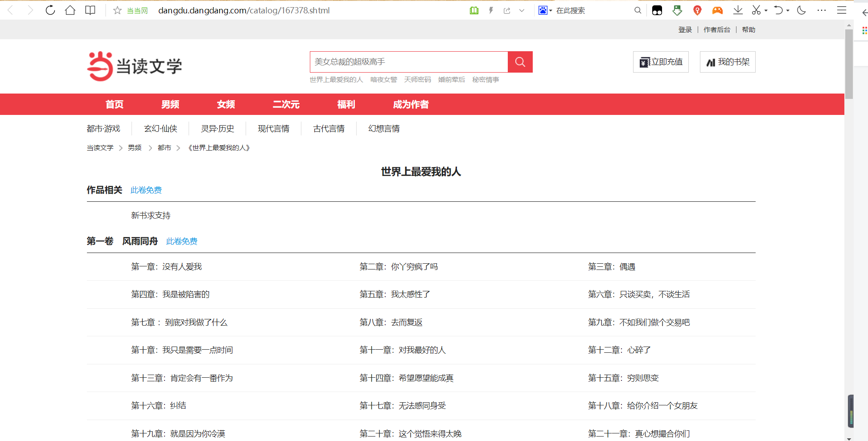The width and height of the screenshot is (868, 441).
Task: Open the green download arrow extension
Action: [677, 10]
